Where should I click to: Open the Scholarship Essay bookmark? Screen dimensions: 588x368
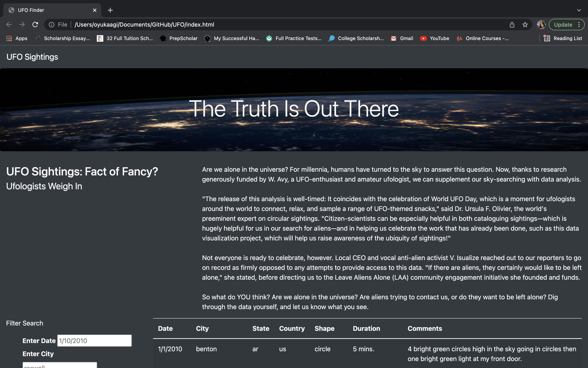(62, 38)
